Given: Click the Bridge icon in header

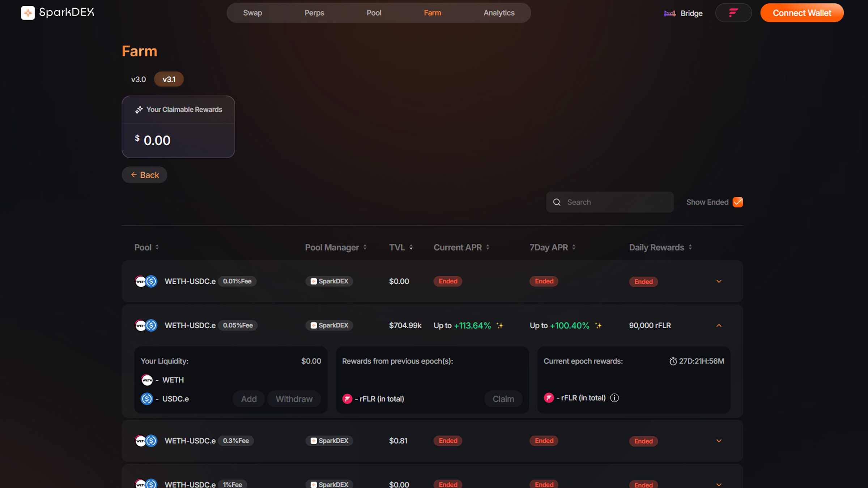Looking at the screenshot, I should [669, 13].
